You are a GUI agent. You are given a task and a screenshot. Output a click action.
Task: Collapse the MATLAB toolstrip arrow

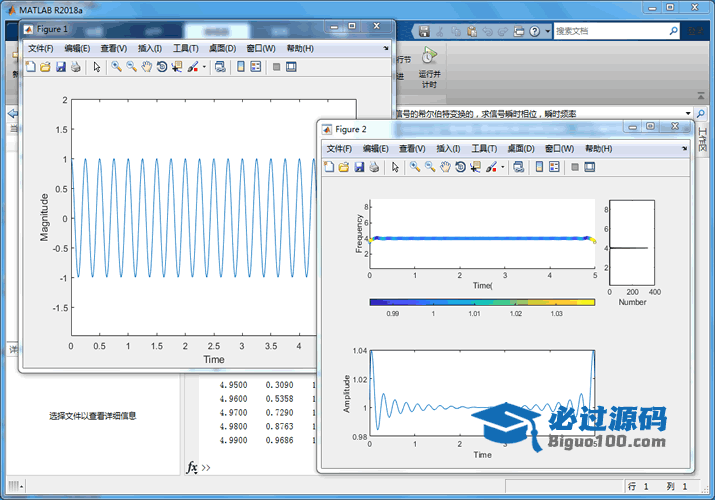(701, 96)
